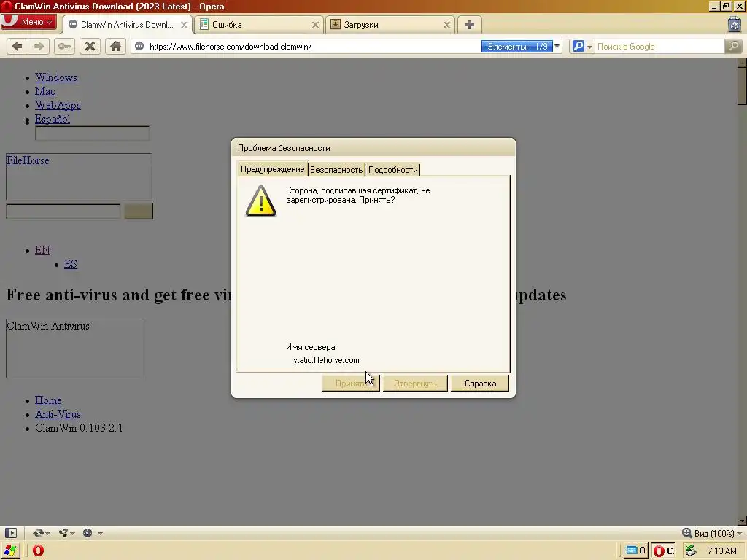Click the 7:13 AM taskbar clock
The image size is (747, 560).
click(722, 551)
